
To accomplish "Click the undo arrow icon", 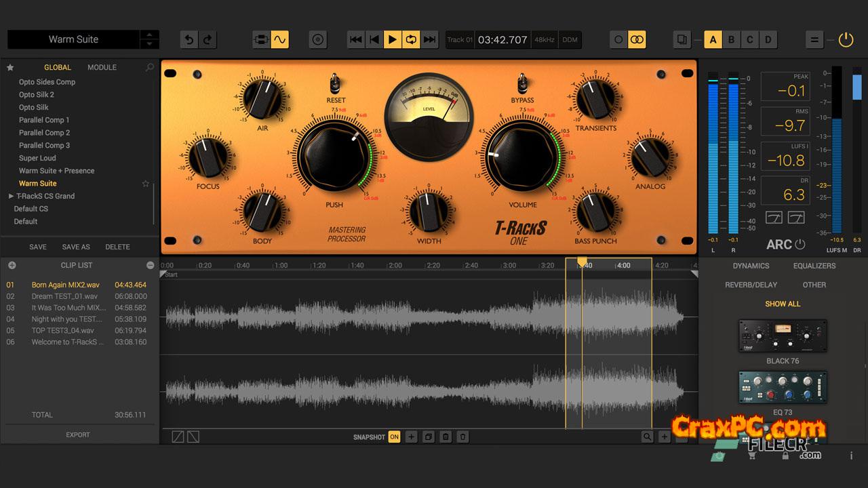I will [x=189, y=40].
